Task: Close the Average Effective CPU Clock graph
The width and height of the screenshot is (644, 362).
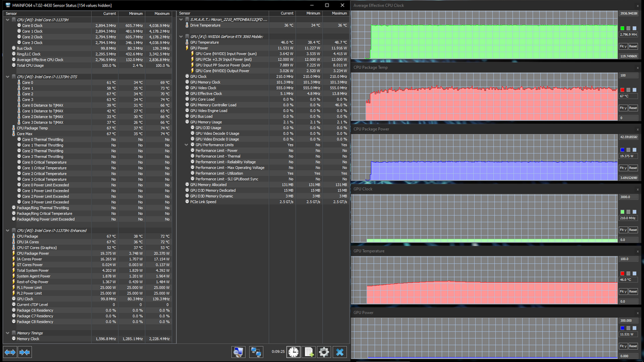Action: (638, 6)
